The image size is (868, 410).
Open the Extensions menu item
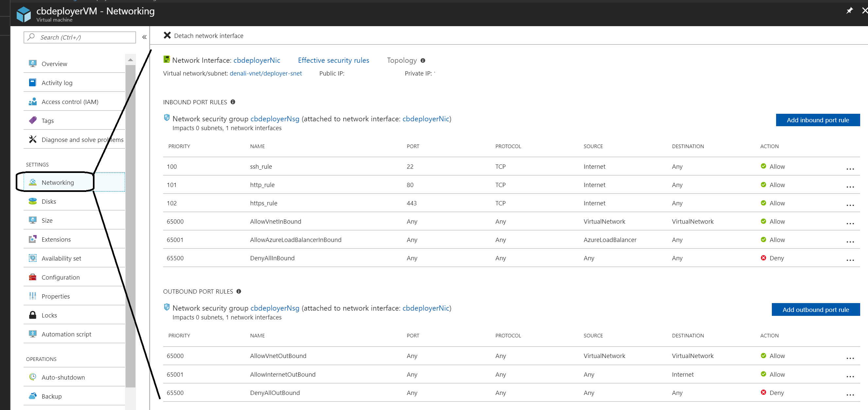[74, 239]
